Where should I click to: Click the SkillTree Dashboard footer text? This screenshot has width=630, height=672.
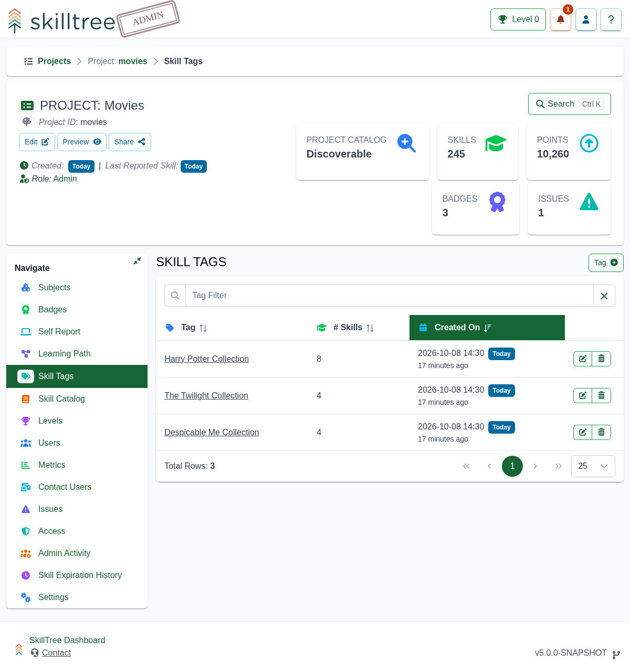(67, 640)
